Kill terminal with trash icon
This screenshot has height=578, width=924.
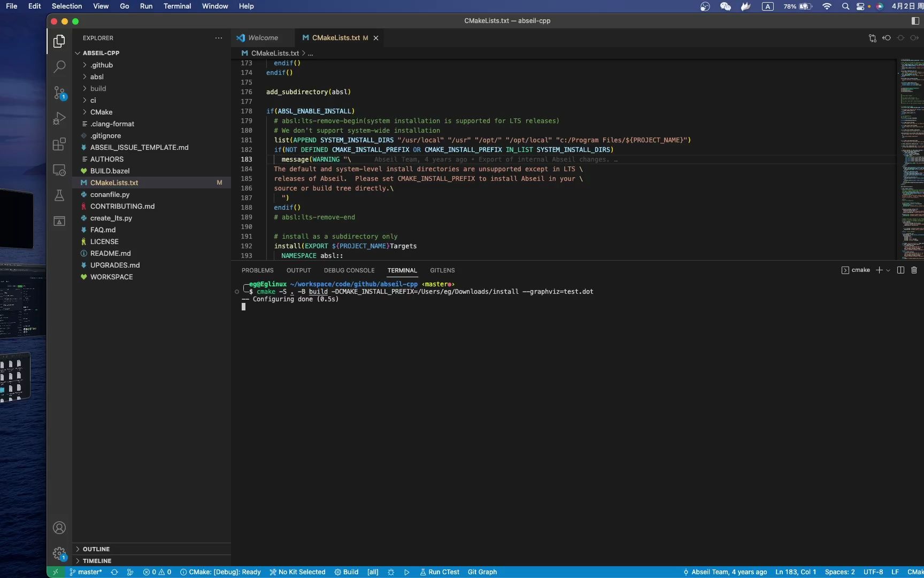click(914, 270)
